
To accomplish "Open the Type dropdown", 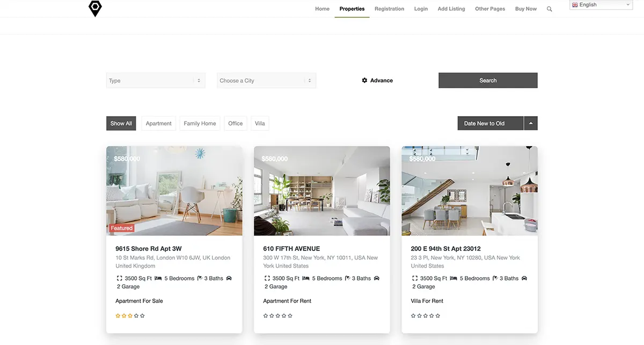I will coord(156,81).
